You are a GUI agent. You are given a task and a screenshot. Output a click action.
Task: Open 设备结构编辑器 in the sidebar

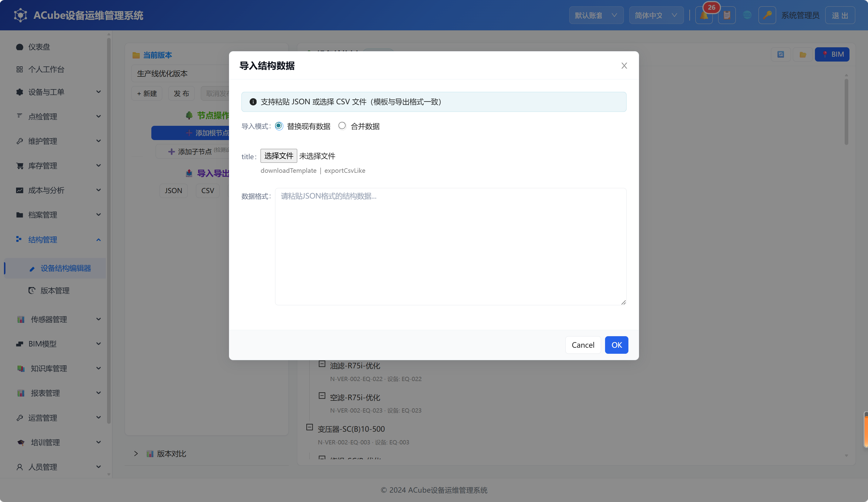pyautogui.click(x=56, y=268)
